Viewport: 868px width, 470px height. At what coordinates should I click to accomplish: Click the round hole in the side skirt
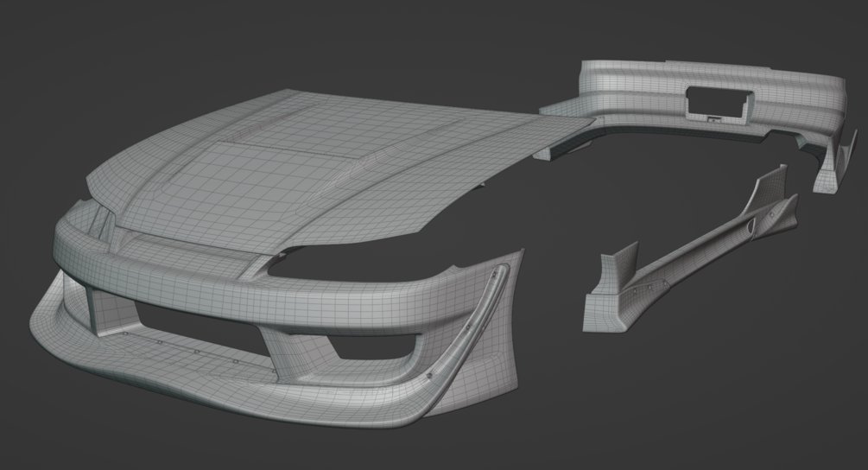749,225
